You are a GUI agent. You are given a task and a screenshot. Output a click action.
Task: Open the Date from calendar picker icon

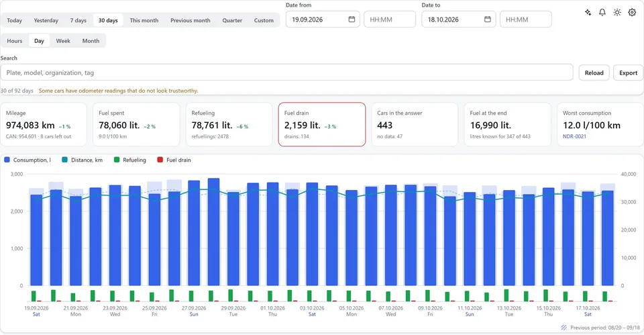[352, 19]
